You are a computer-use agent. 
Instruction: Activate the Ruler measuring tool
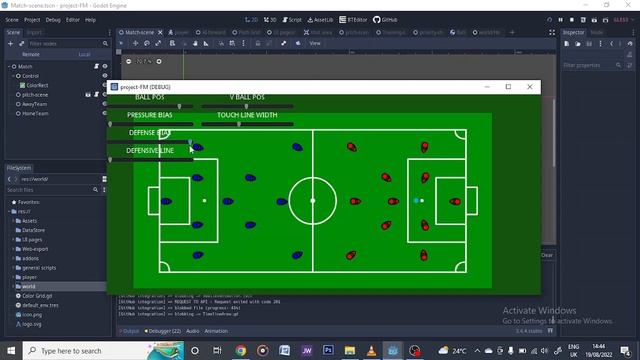point(206,43)
